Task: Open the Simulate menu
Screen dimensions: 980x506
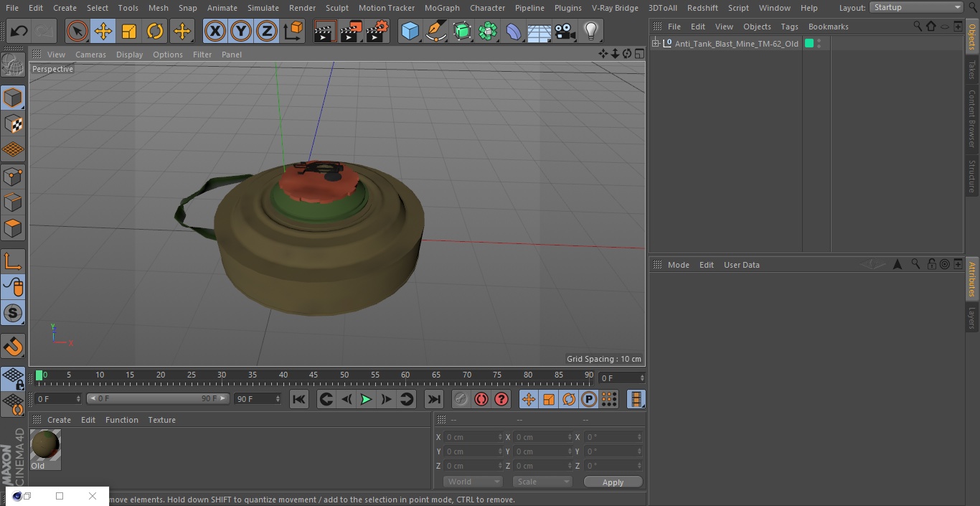Action: (263, 8)
